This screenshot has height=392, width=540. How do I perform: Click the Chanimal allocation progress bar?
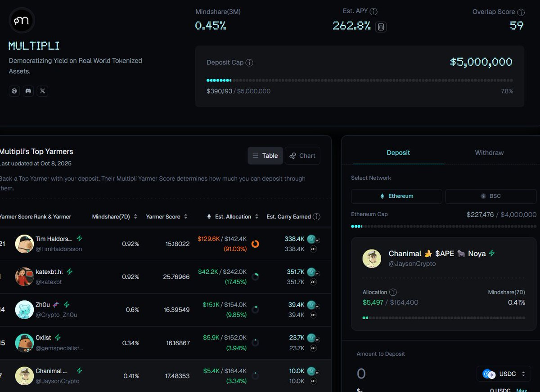[444, 318]
